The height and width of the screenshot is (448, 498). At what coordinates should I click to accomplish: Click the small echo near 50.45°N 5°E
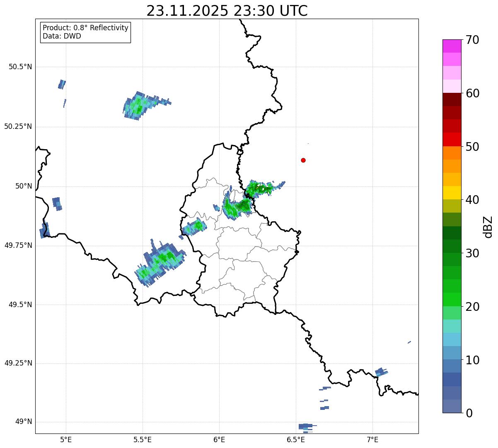tap(62, 84)
